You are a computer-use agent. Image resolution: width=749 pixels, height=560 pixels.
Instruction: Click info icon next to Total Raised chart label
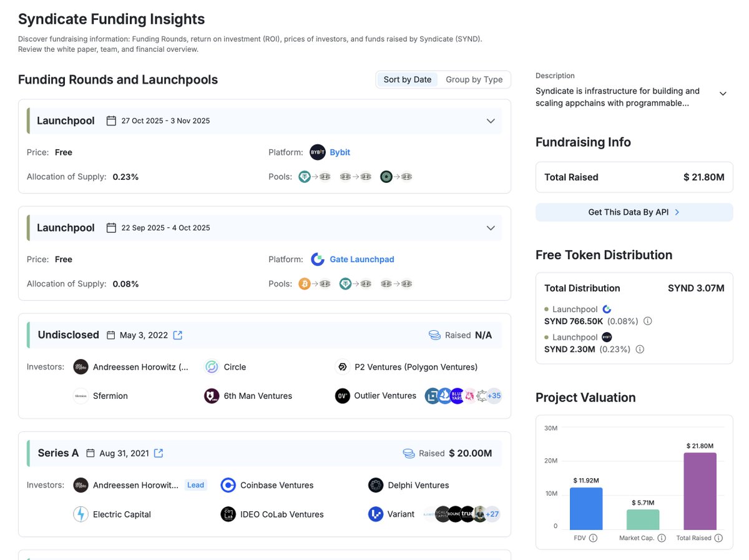pos(718,538)
